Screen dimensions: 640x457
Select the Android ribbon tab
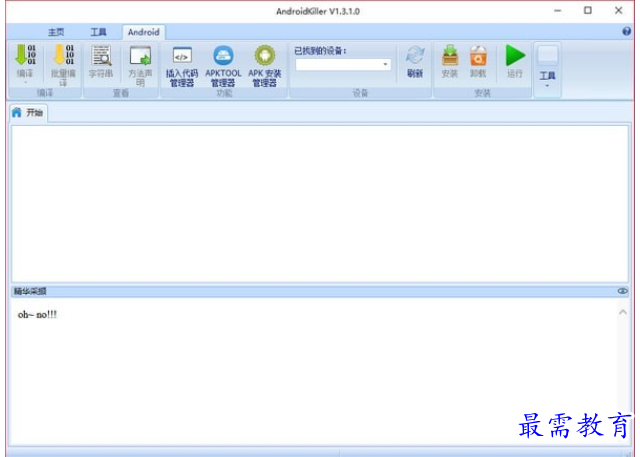[144, 32]
